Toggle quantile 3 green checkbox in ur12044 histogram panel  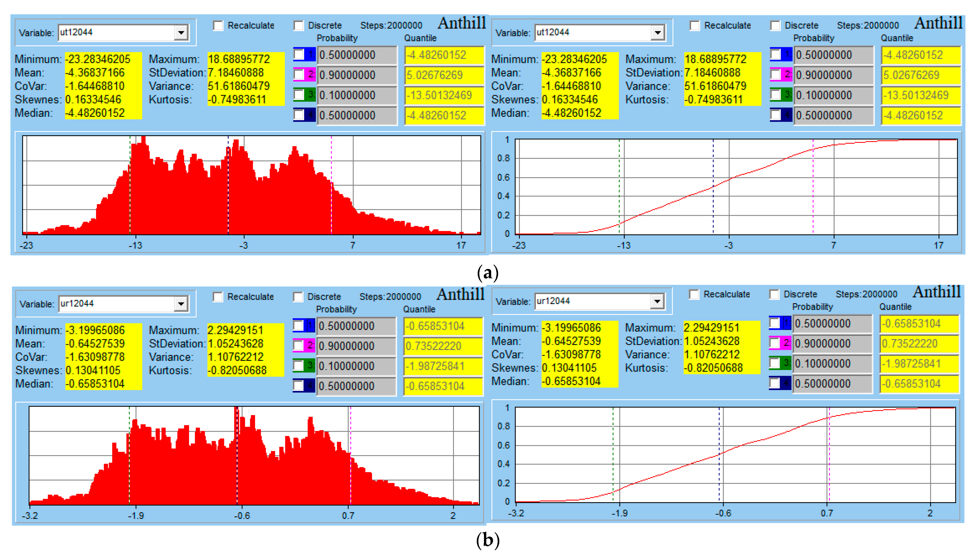point(299,365)
